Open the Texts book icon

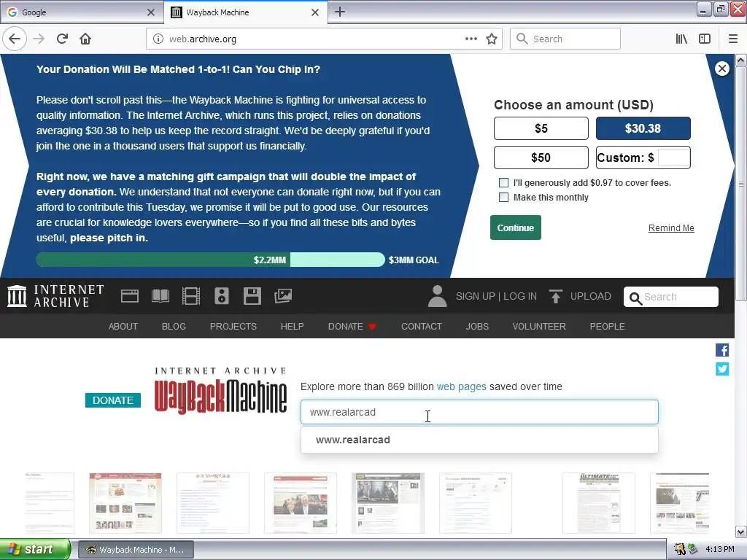(x=160, y=296)
